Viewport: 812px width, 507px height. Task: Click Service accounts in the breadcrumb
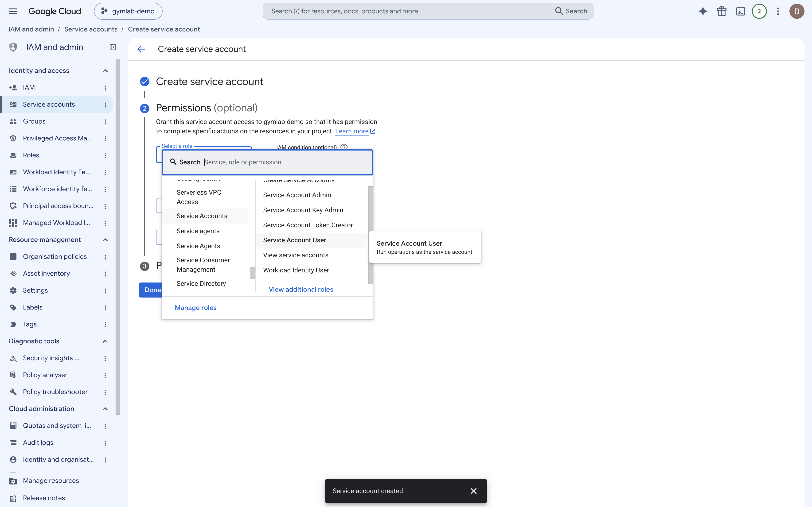pyautogui.click(x=91, y=29)
